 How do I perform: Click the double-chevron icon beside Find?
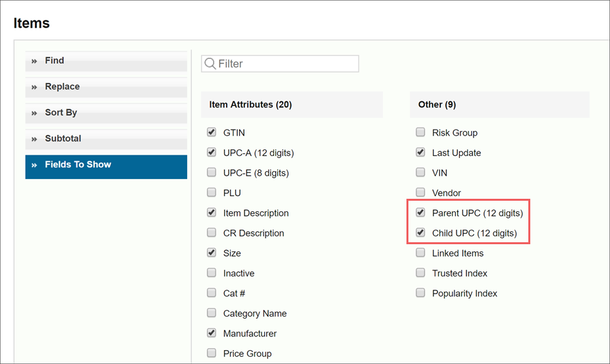coord(34,61)
